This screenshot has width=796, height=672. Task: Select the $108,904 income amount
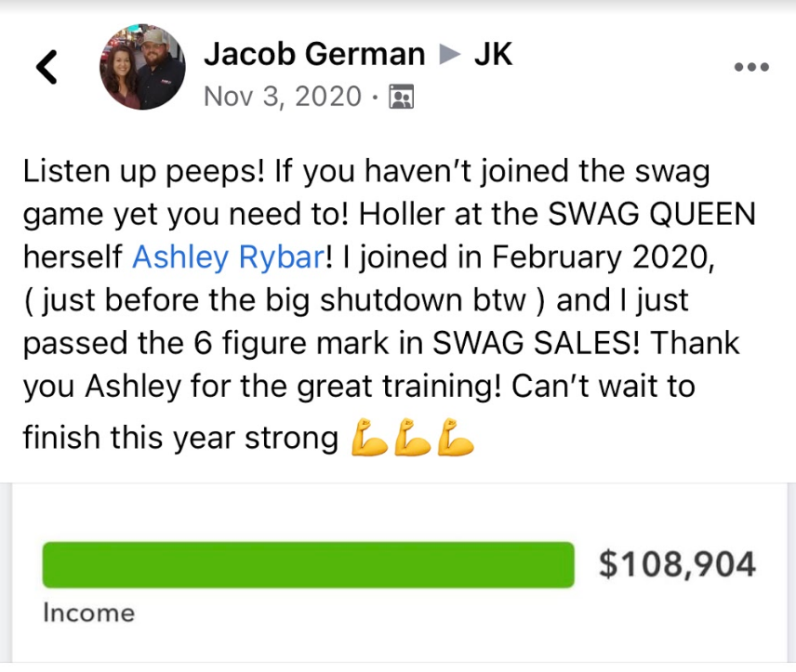tap(677, 564)
